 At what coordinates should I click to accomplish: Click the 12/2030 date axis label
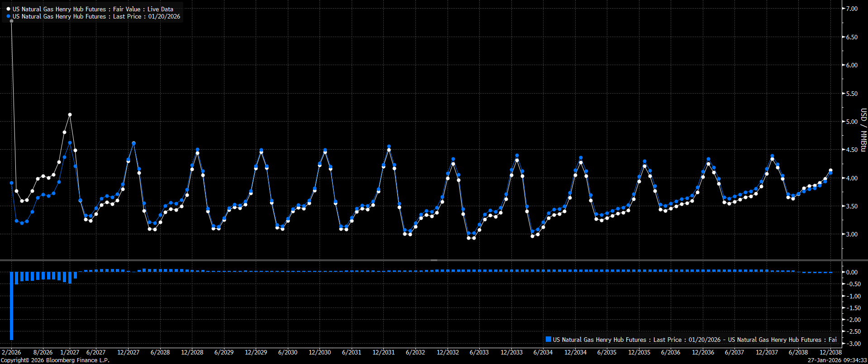320,352
